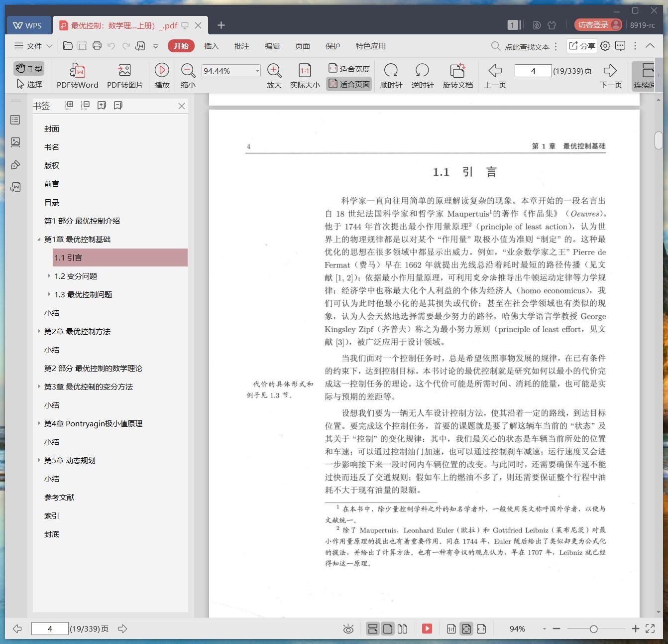Click the print icon in quick toolbar

[97, 46]
